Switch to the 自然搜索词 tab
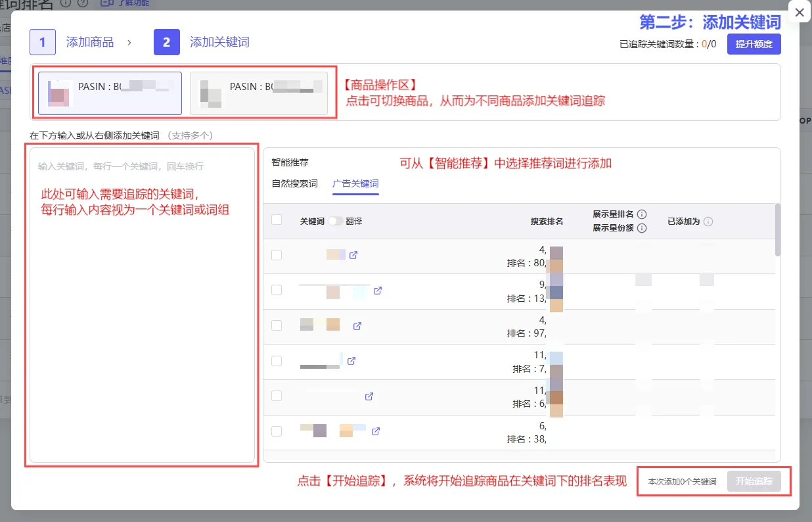 pos(295,183)
